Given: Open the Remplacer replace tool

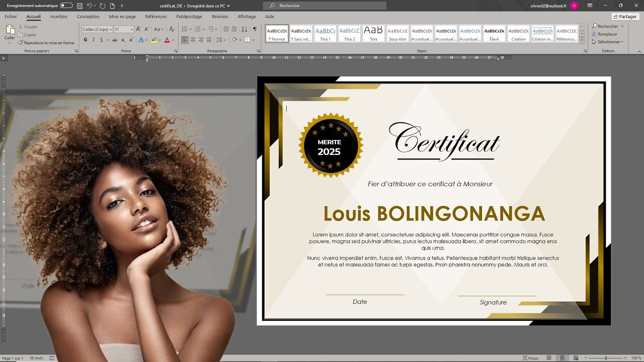Looking at the screenshot, I should click(605, 34).
